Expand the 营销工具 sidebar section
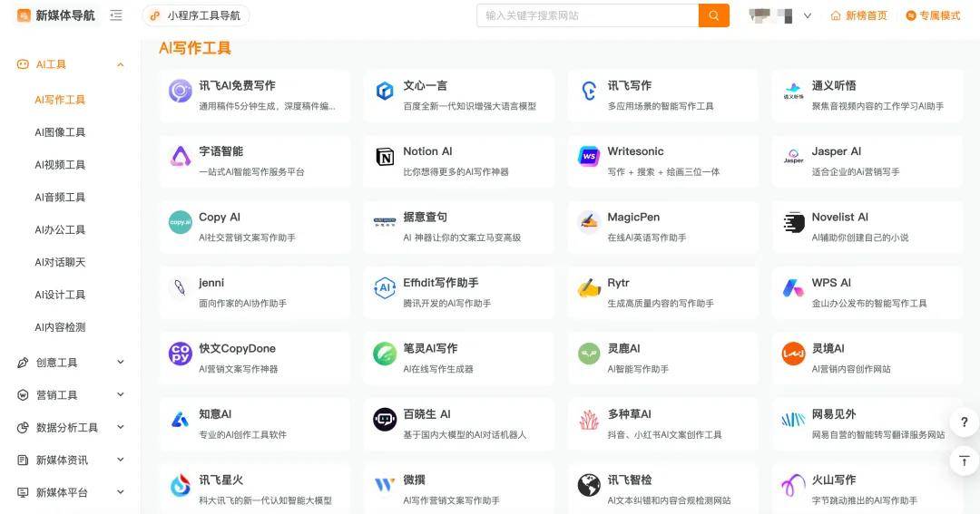 [121, 394]
